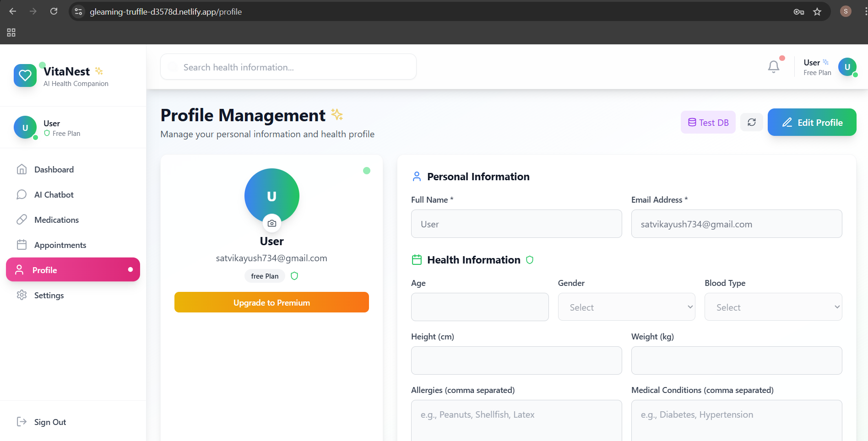Open the Blood Type dropdown

point(773,307)
